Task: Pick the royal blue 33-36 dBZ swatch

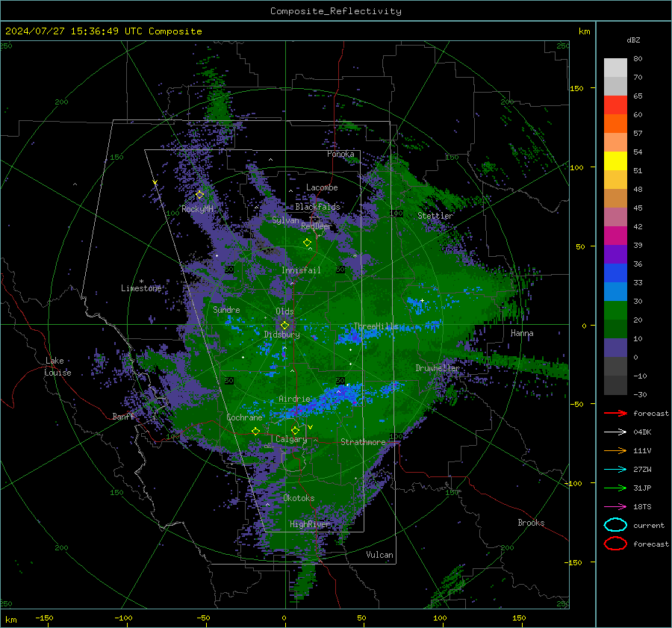Action: click(615, 273)
